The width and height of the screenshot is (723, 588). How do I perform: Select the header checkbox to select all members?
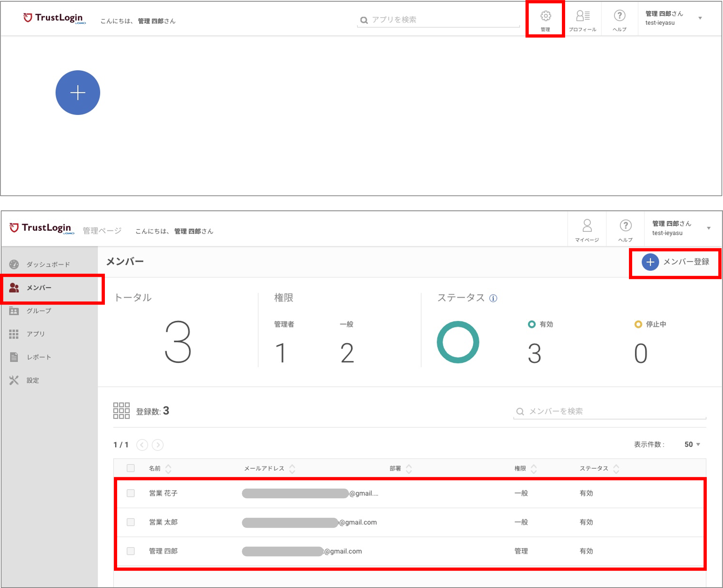pos(130,468)
